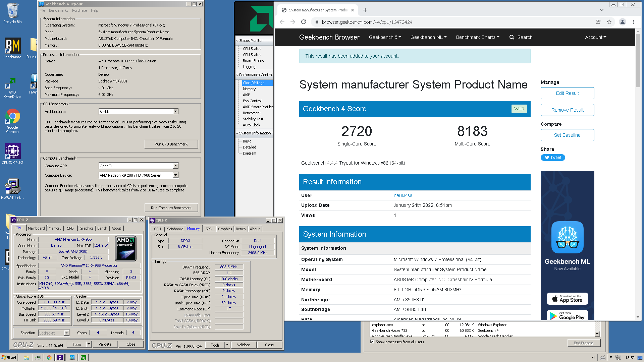
Task: Click the AMD OverDrive taskbar button
Action: click(x=83, y=358)
